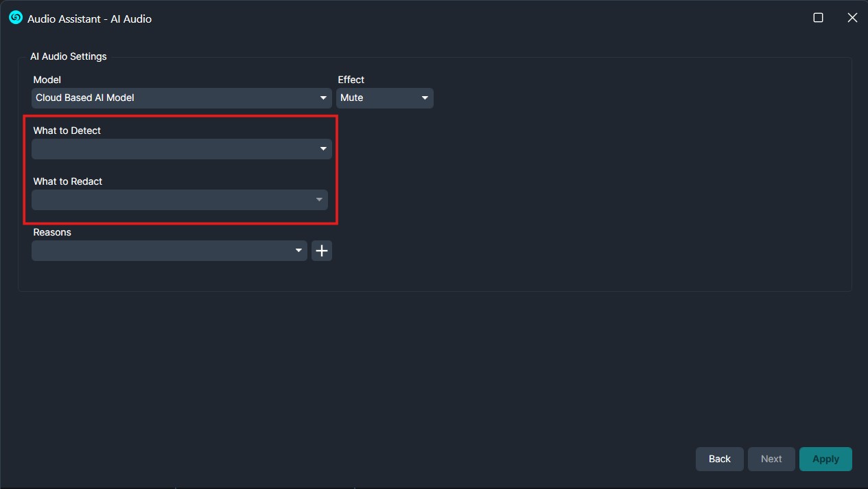Click the 'Effect' field label
This screenshot has width=868, height=489.
point(351,80)
